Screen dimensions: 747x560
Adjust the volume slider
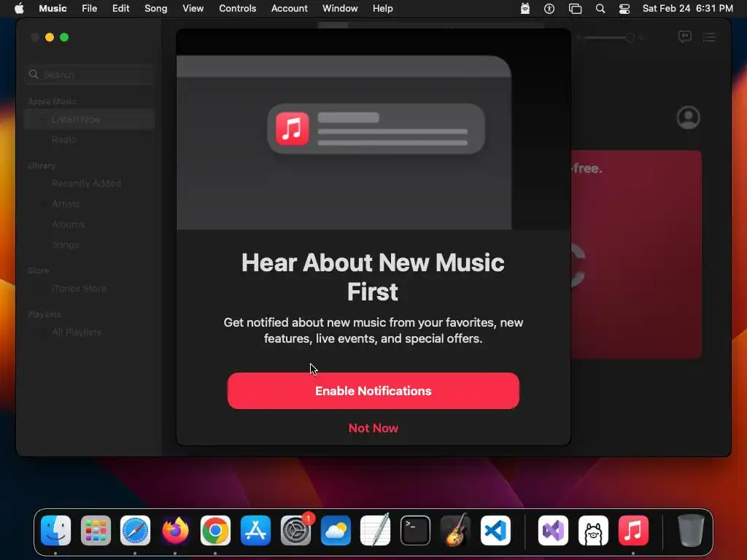(x=605, y=37)
